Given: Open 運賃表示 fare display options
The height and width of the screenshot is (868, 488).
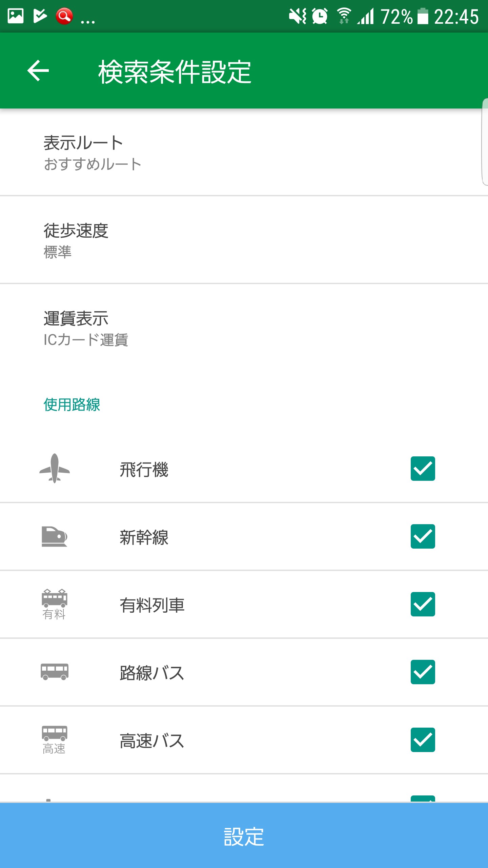Looking at the screenshot, I should [244, 328].
